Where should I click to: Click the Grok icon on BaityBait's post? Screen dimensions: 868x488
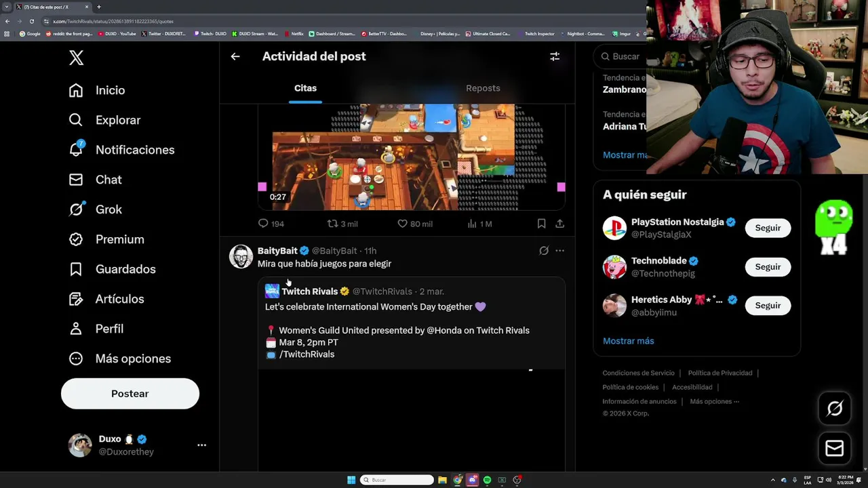(x=544, y=251)
